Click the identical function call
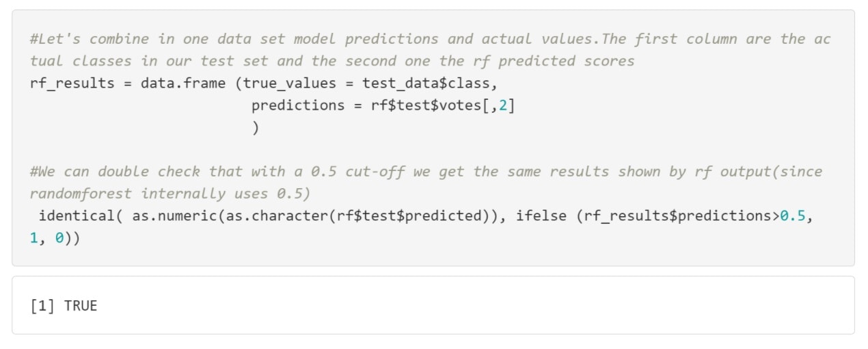Image resolution: width=868 pixels, height=349 pixels. [x=76, y=216]
